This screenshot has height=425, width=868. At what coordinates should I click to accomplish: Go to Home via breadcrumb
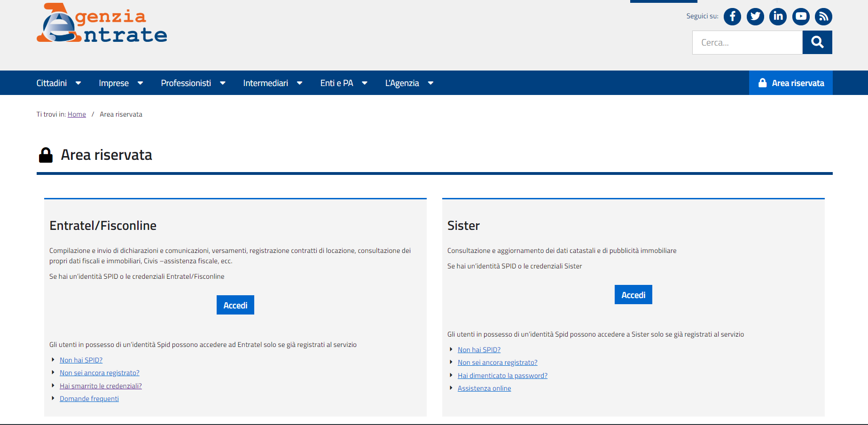77,114
